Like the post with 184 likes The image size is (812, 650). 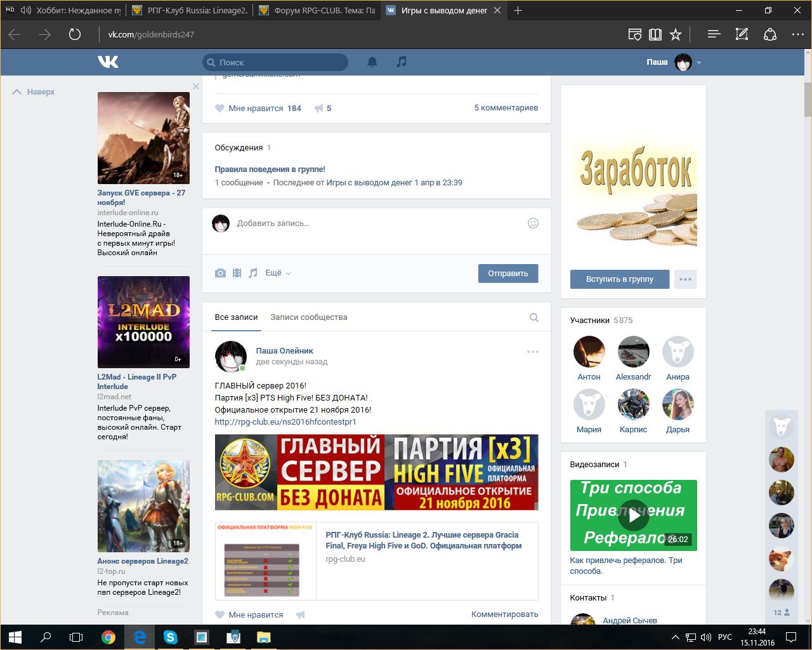pyautogui.click(x=258, y=109)
